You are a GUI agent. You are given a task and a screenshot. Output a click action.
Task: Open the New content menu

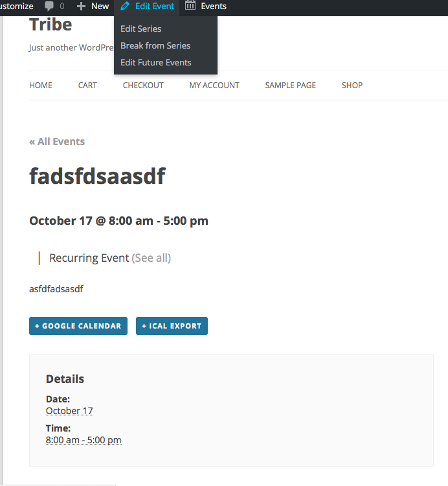[100, 6]
